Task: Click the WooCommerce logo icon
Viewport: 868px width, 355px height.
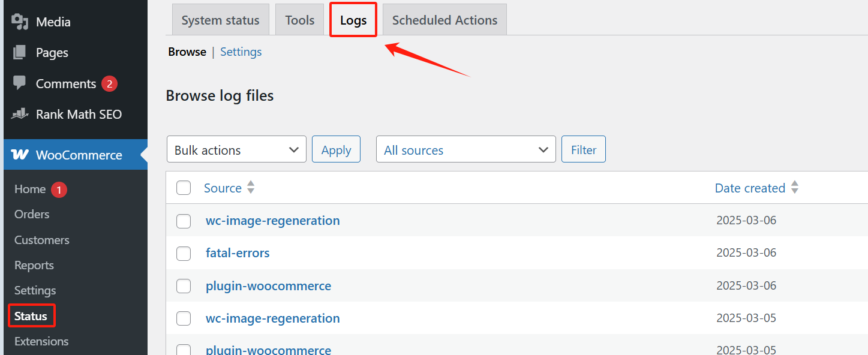Action: pyautogui.click(x=20, y=155)
